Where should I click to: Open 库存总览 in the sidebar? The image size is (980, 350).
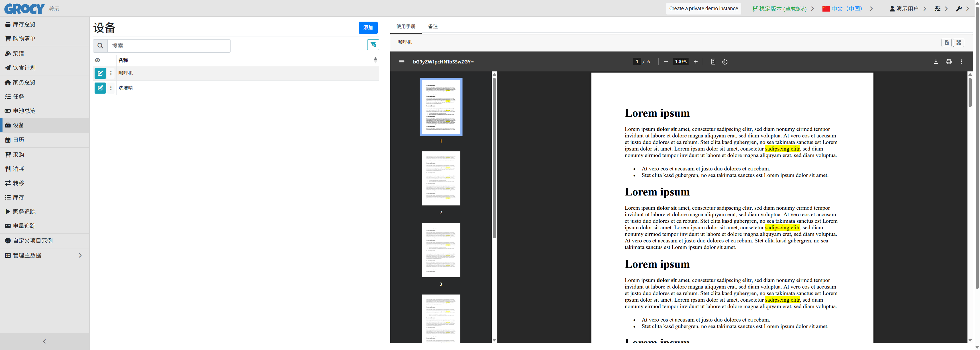[24, 24]
